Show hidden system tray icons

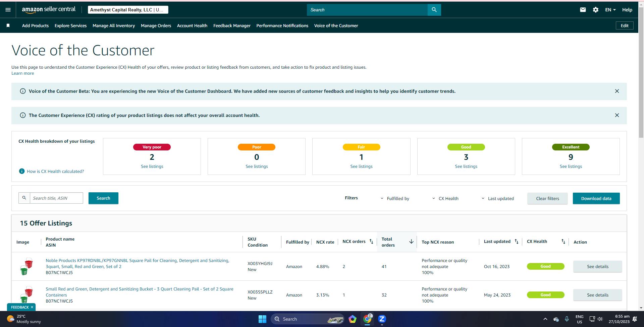pos(545,319)
